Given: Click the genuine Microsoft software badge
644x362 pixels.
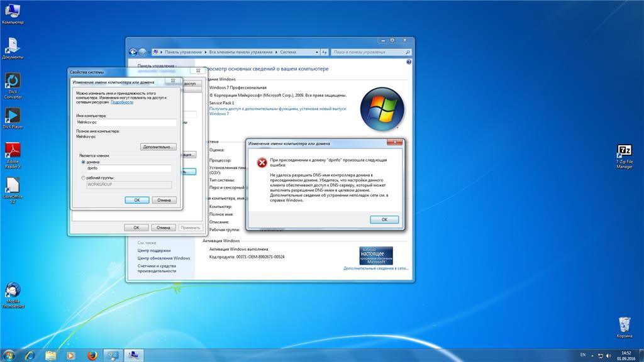Looking at the screenshot, I should [376, 255].
